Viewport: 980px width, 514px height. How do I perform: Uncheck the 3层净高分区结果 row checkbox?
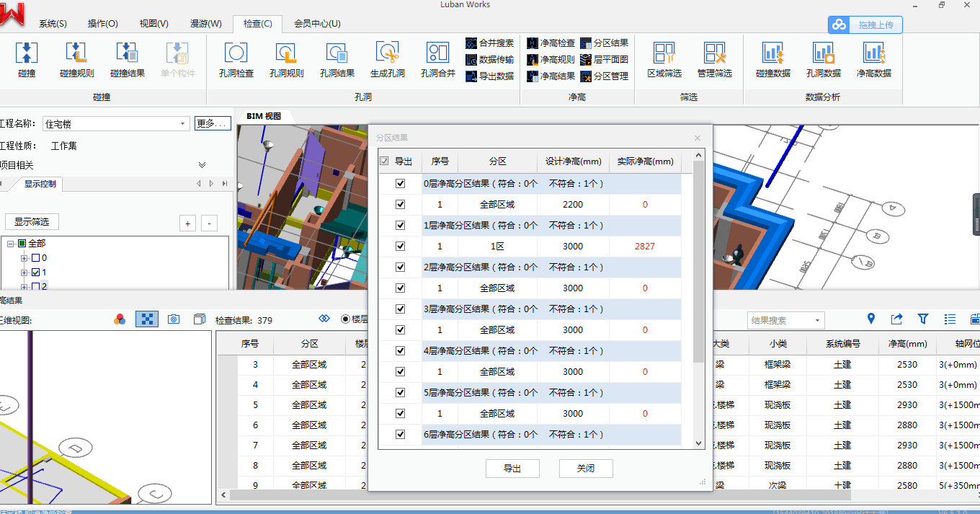(401, 309)
